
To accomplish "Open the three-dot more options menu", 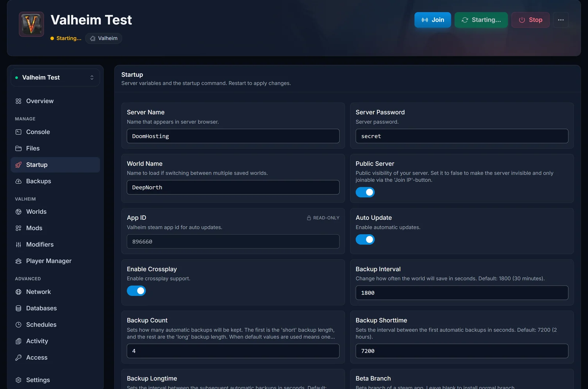I will pyautogui.click(x=561, y=20).
